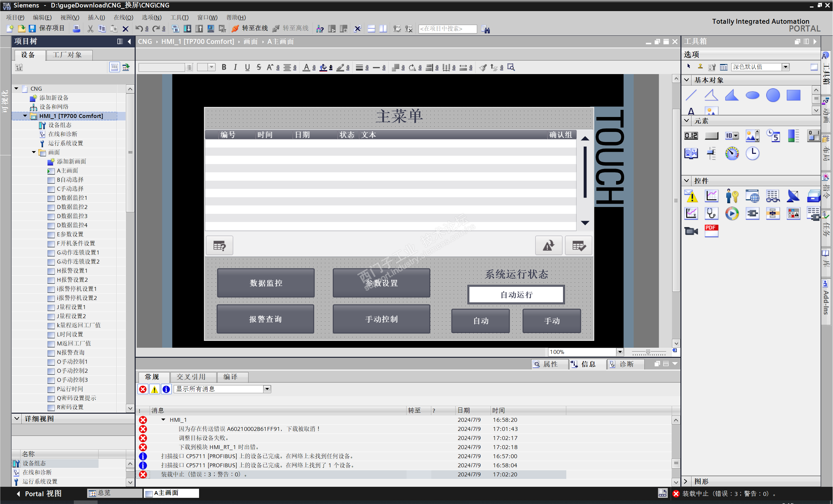Open the zoom percentage dropdown
Viewport: 833px width, 504px height.
(x=620, y=352)
